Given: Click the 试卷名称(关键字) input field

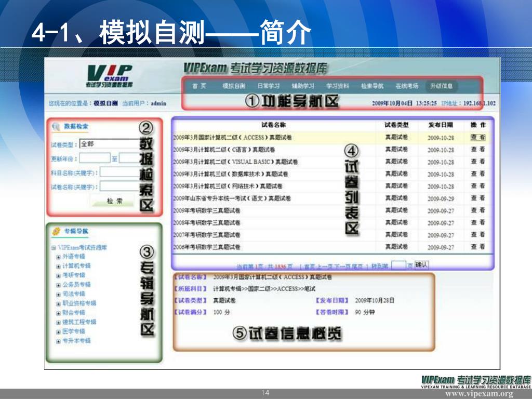Looking at the screenshot, I should (120, 187).
